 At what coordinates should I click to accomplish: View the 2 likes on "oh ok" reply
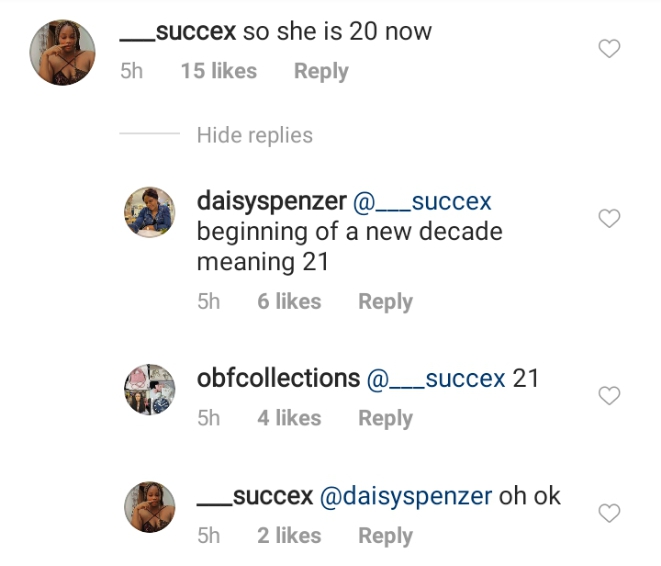tap(289, 535)
